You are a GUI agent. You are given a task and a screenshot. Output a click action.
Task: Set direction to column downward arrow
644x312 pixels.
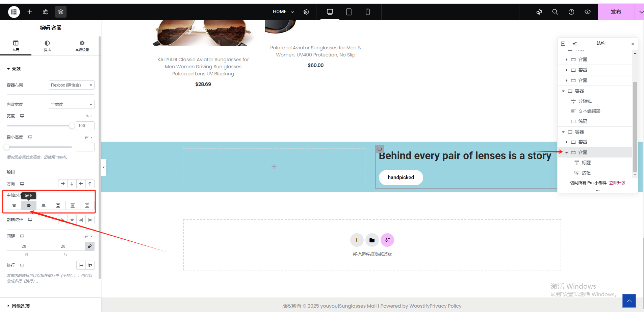[x=72, y=184]
